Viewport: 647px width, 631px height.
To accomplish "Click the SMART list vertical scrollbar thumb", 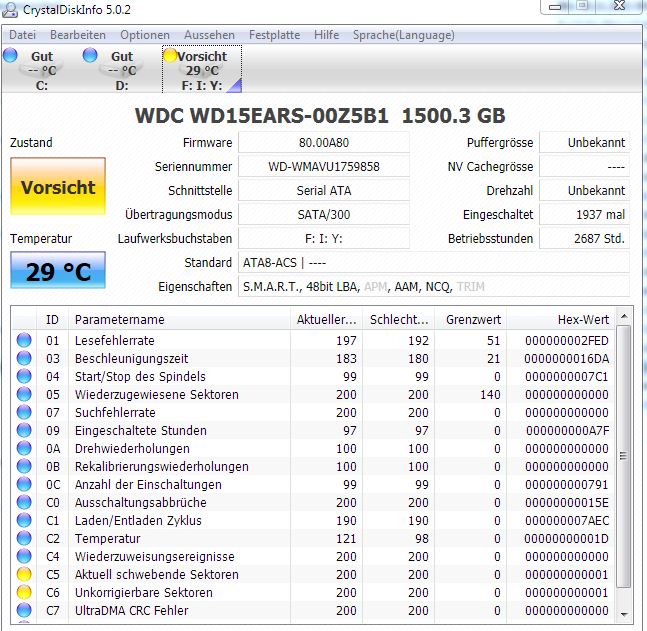I will point(624,456).
